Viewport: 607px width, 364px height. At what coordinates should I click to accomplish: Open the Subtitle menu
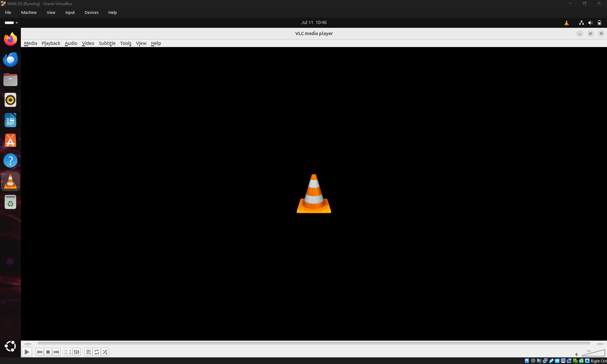pos(107,43)
